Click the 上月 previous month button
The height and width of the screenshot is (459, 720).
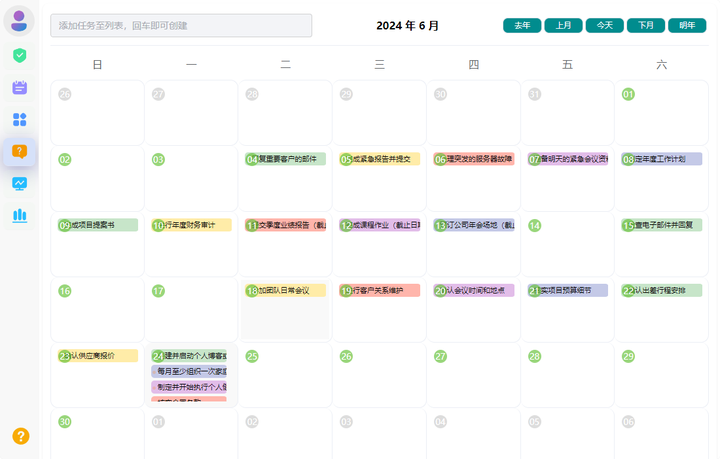(563, 26)
